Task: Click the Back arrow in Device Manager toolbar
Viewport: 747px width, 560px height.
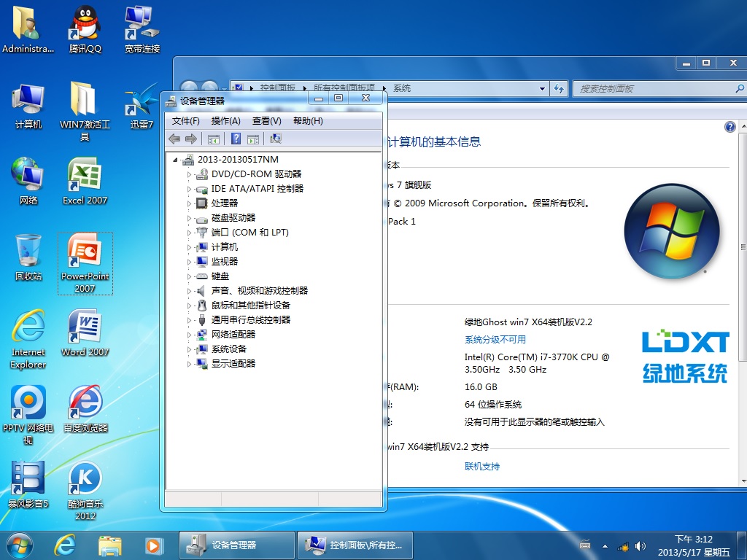Action: [174, 139]
